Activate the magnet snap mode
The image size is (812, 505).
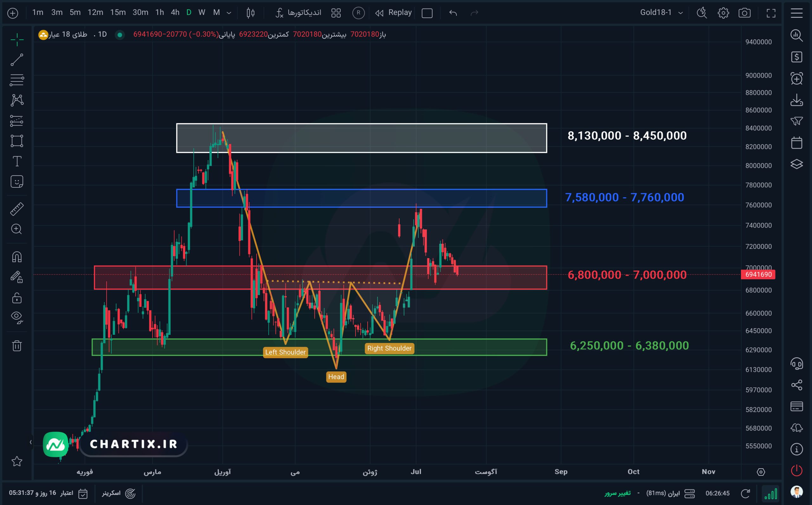(17, 257)
